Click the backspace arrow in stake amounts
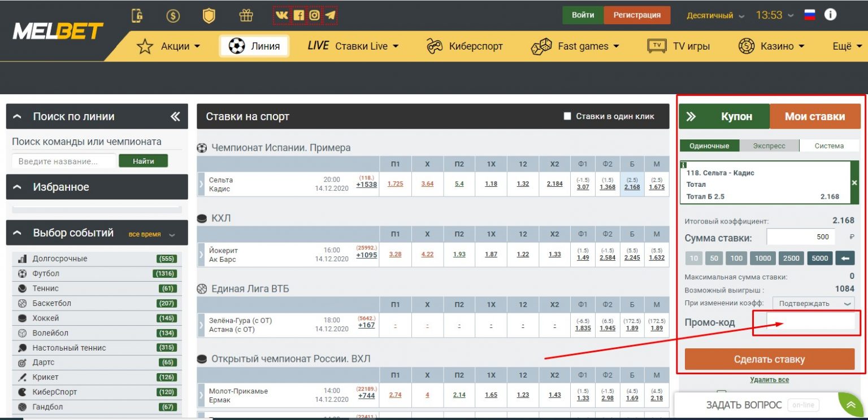Image resolution: width=868 pixels, height=420 pixels. coord(844,259)
